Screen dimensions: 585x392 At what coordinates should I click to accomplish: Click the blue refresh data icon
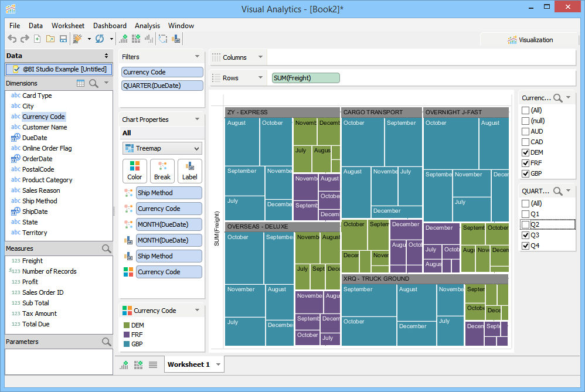tap(100, 39)
